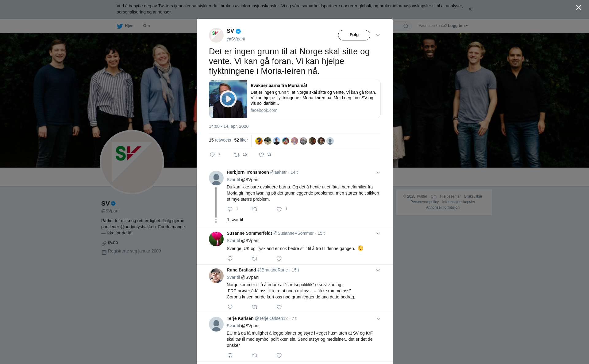Open Informasjonskapsler footer link
Screen dimensions: 589x364
pyautogui.click(x=458, y=202)
